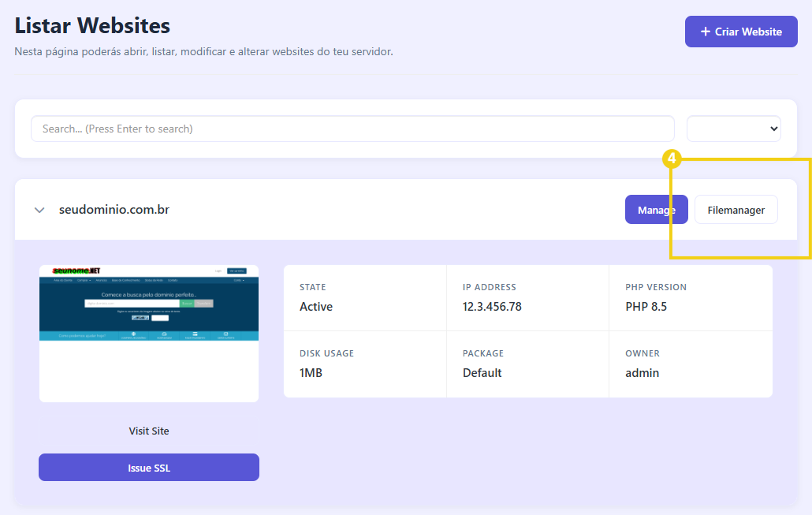Image resolution: width=812 pixels, height=515 pixels.
Task: Click the Active state value
Action: pyautogui.click(x=316, y=306)
